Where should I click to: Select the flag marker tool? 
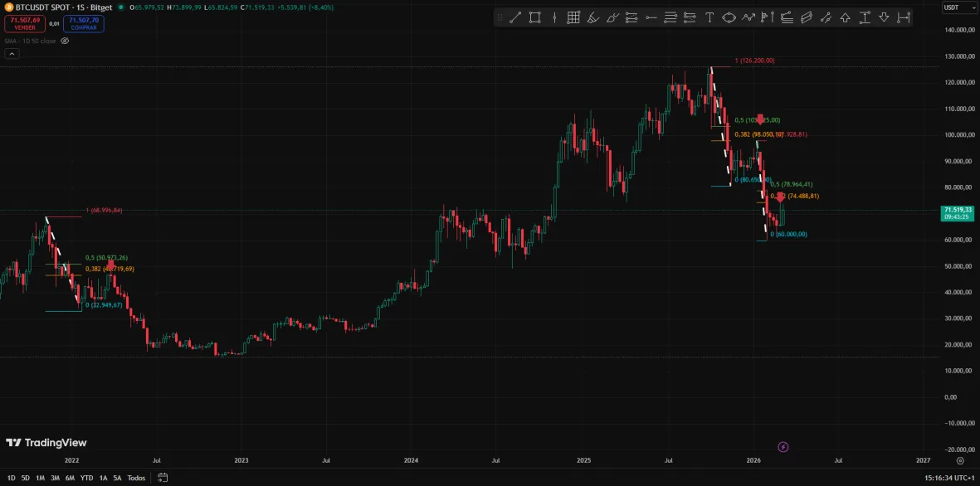pyautogui.click(x=768, y=17)
